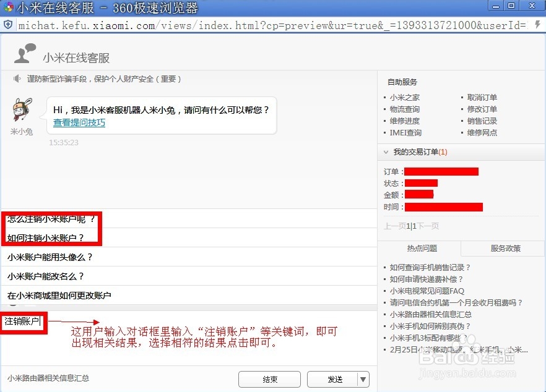Open the send options dropdown arrow
The height and width of the screenshot is (392, 546).
coord(363,379)
